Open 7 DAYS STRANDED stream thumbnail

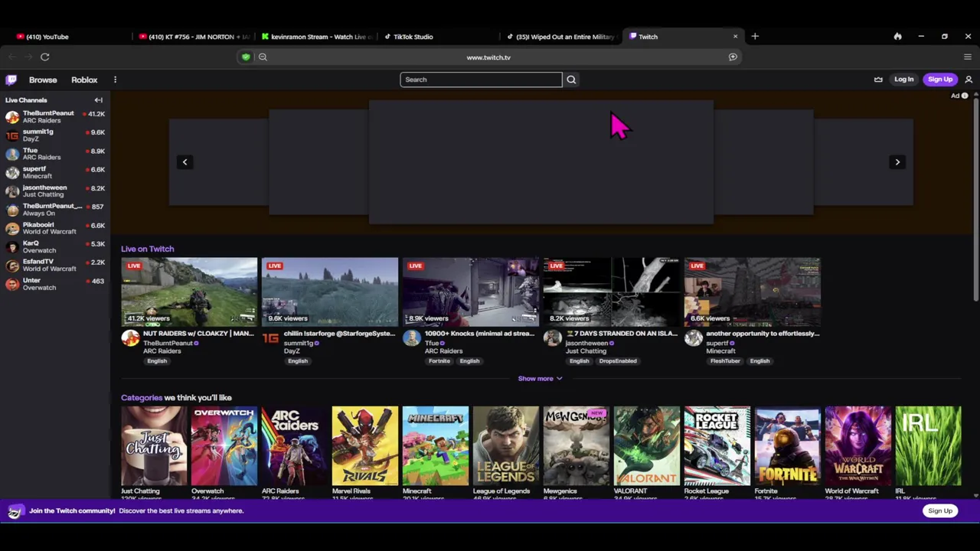point(612,292)
